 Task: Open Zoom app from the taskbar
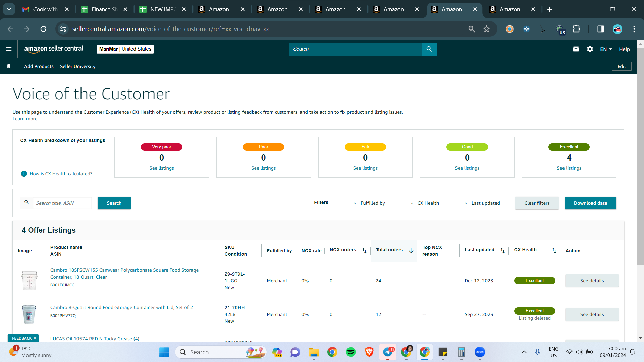click(x=480, y=352)
